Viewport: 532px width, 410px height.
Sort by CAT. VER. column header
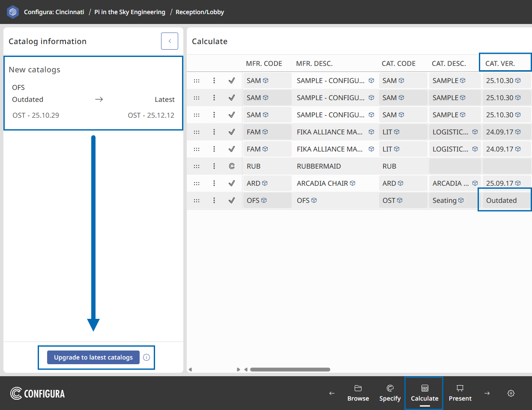500,63
